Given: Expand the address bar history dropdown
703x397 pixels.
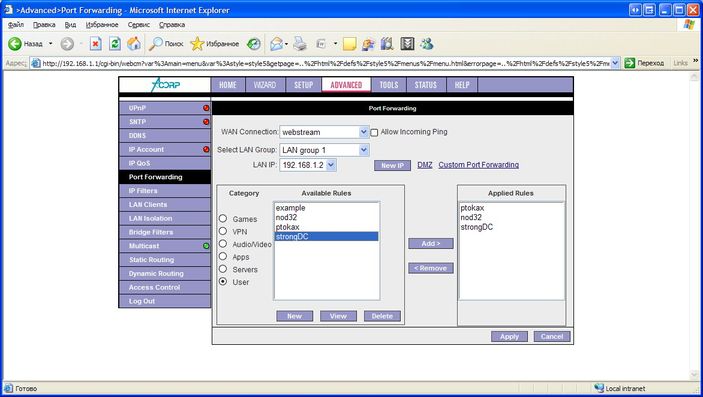Looking at the screenshot, I should click(615, 63).
